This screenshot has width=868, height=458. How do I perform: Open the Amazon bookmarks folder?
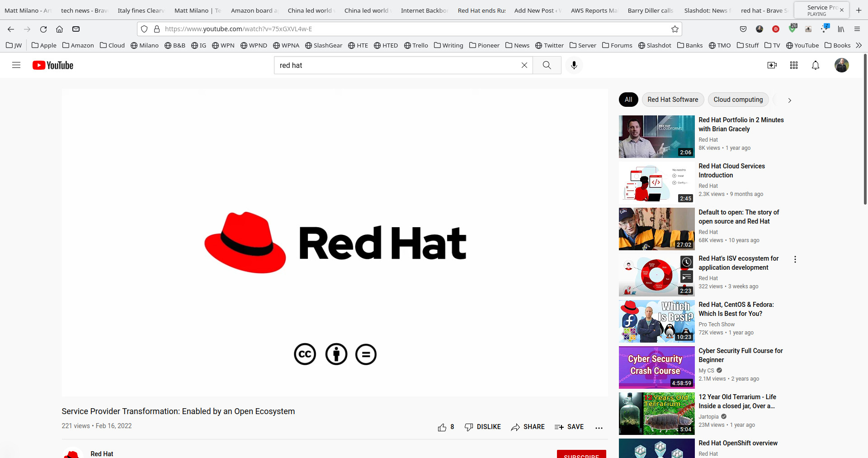pyautogui.click(x=78, y=45)
